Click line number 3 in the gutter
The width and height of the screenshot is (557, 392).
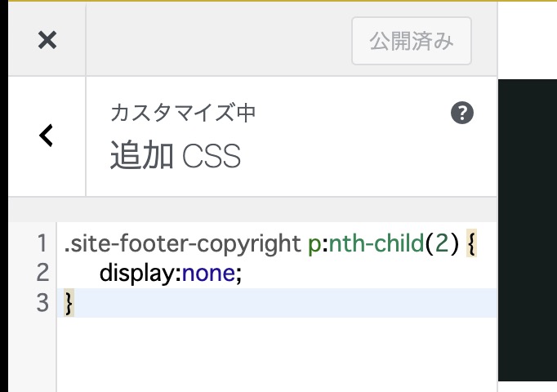point(42,303)
